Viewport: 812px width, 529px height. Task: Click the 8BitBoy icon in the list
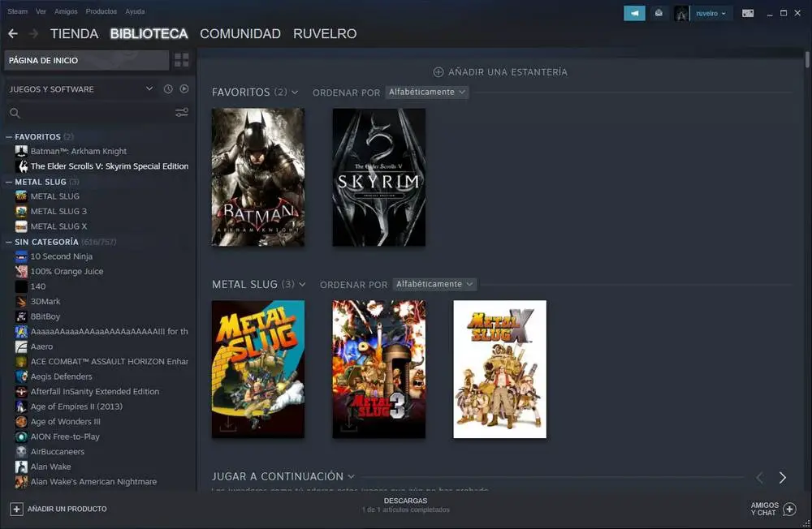(21, 316)
